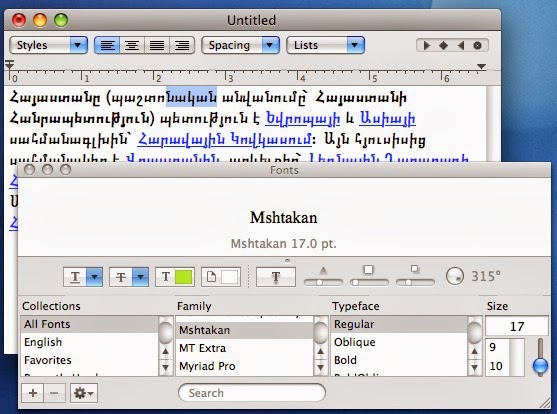
Task: Justify the text alignment
Action: [157, 45]
